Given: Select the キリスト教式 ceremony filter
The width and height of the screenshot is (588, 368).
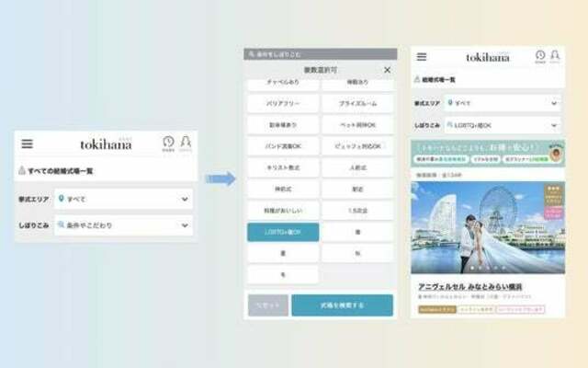Looking at the screenshot, I should 283,167.
